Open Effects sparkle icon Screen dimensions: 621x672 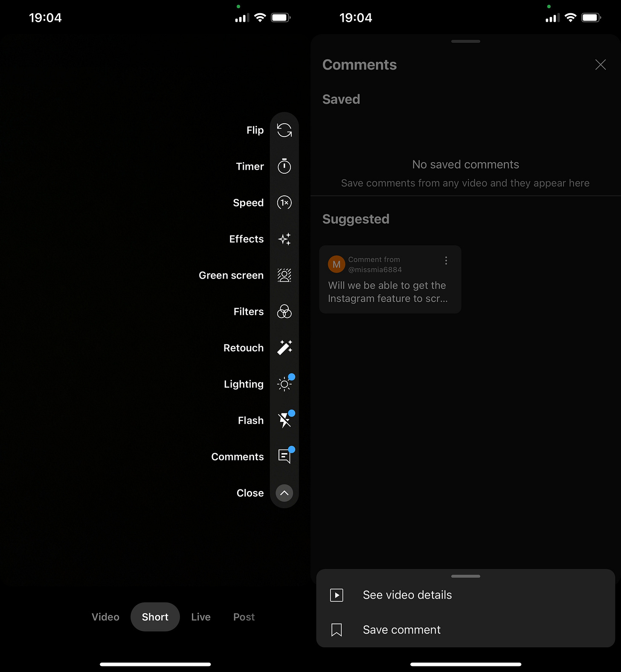(284, 239)
